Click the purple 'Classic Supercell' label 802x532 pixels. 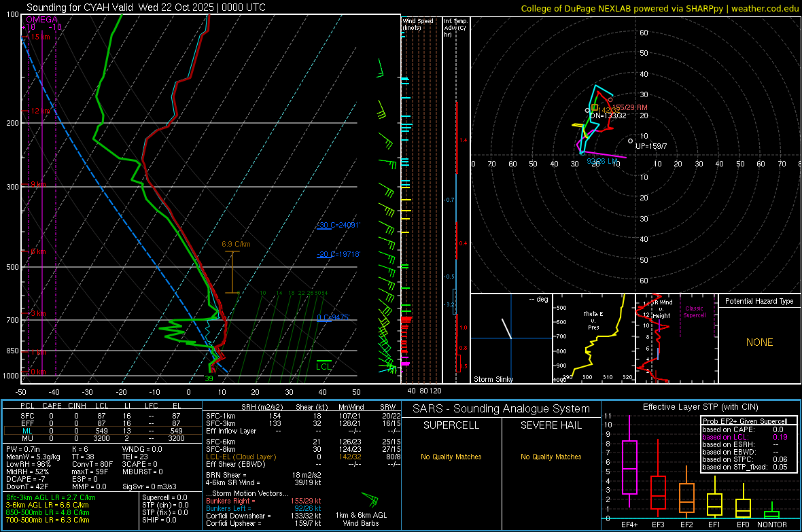(694, 312)
